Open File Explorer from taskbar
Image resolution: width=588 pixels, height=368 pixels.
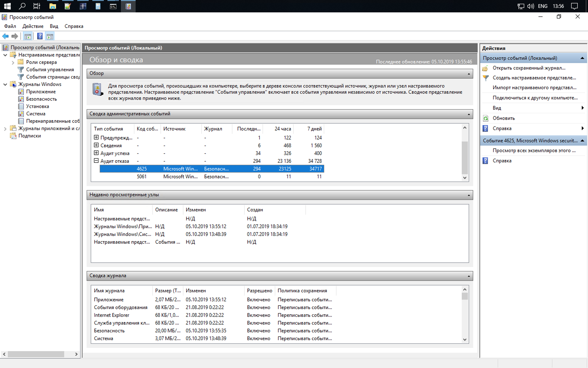coord(52,6)
